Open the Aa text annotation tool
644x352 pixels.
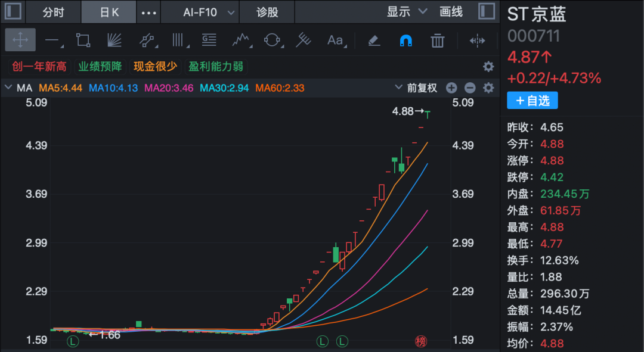335,40
